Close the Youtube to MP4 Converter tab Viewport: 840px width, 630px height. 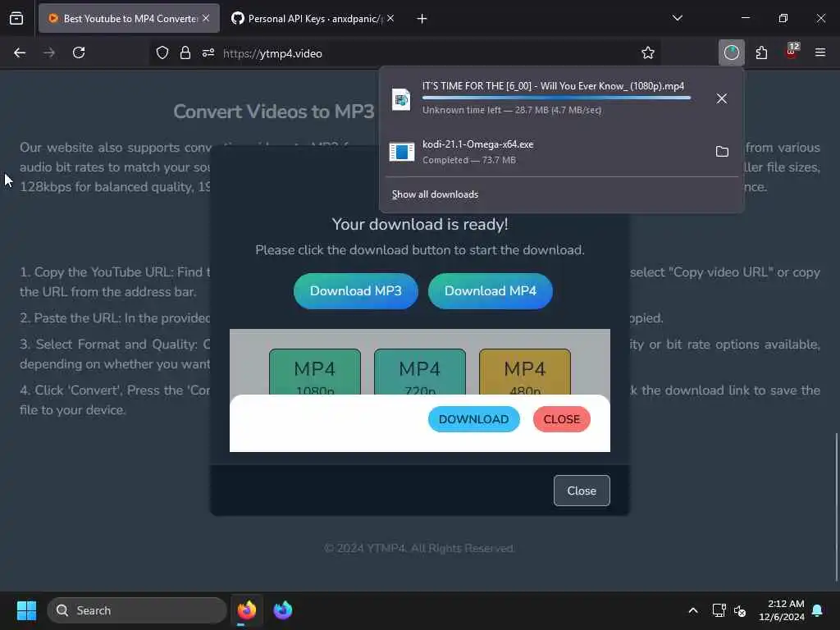[206, 18]
